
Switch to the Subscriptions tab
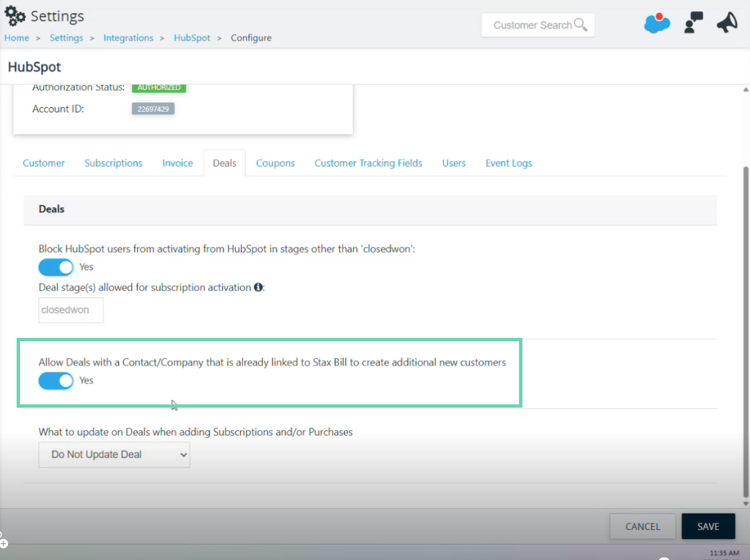pos(113,163)
